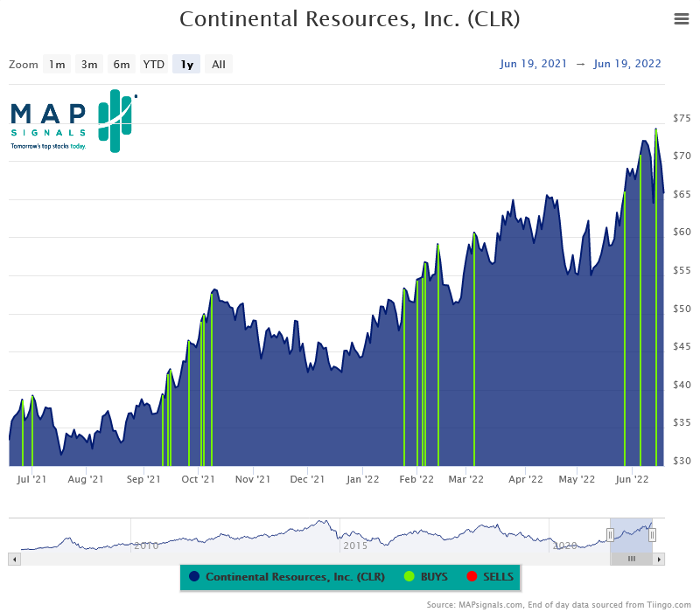This screenshot has width=700, height=612.
Task: Click the chart title Continental Resources, Inc. (CLR)
Action: point(349,19)
